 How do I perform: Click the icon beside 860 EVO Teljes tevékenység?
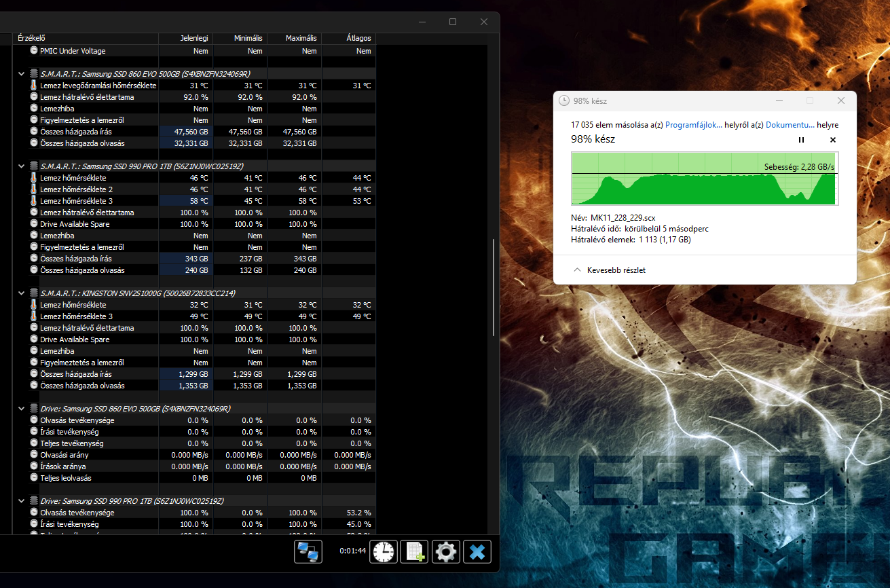(35, 443)
